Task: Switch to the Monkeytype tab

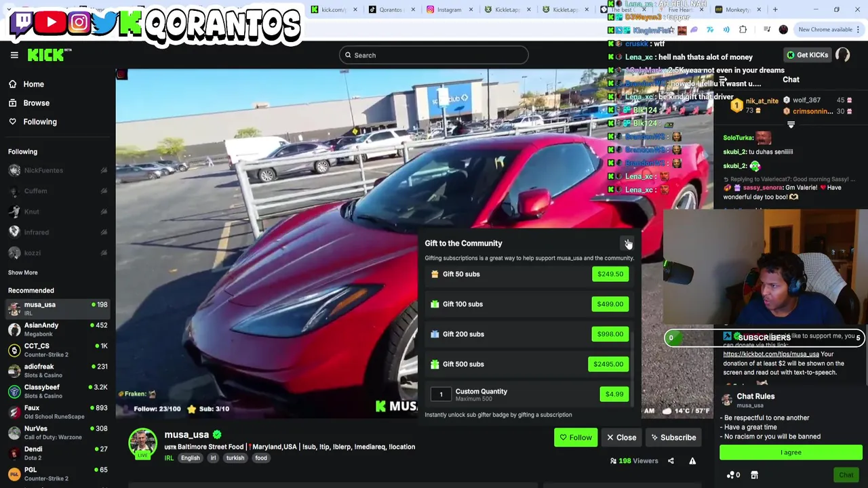Action: pos(738,9)
